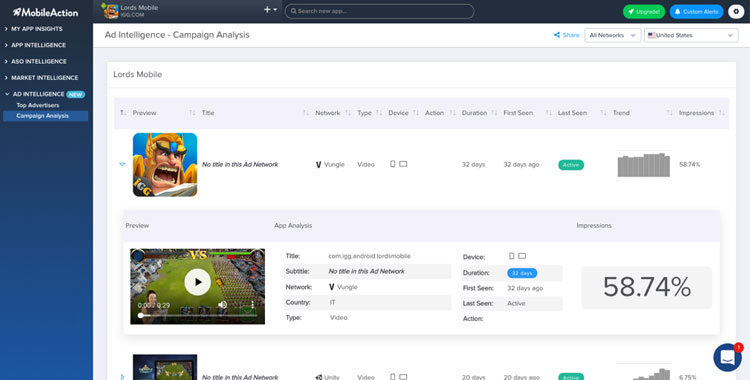The height and width of the screenshot is (380, 750).
Task: Click the phone icon in details Device
Action: pyautogui.click(x=511, y=256)
